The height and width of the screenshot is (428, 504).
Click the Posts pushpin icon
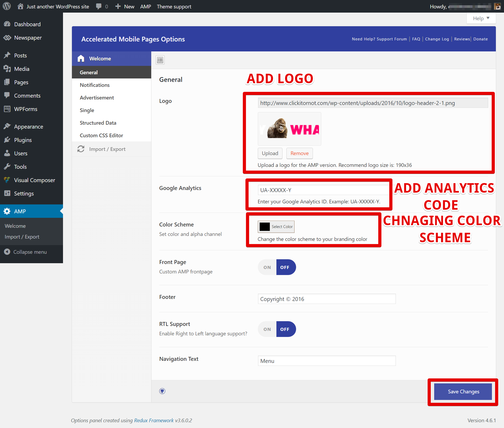click(x=7, y=55)
